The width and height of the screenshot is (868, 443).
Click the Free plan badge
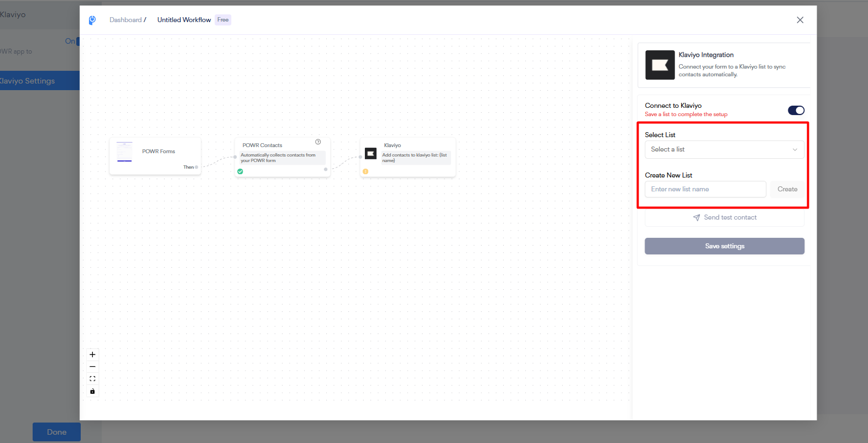click(x=223, y=20)
